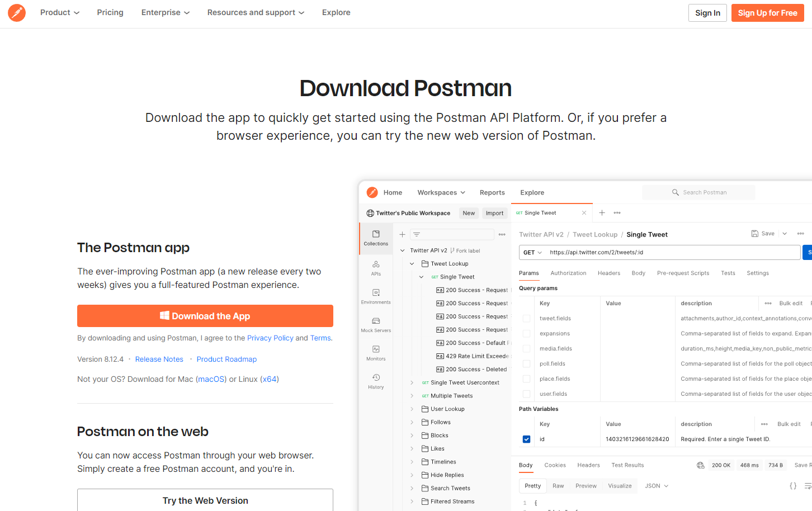Select the 429 Rate Limit Exceeded example

tap(473, 356)
